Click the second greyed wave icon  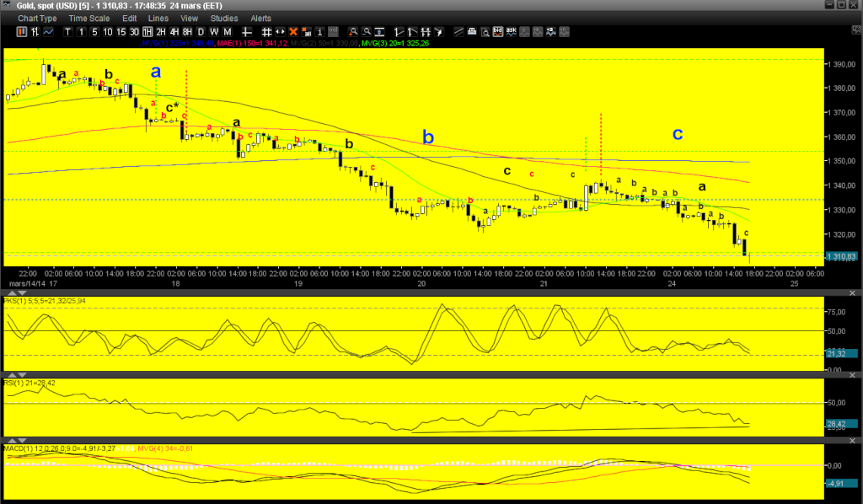tap(538, 32)
